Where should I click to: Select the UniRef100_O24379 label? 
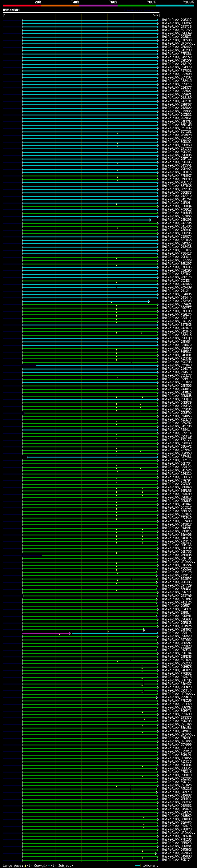(177, 67)
